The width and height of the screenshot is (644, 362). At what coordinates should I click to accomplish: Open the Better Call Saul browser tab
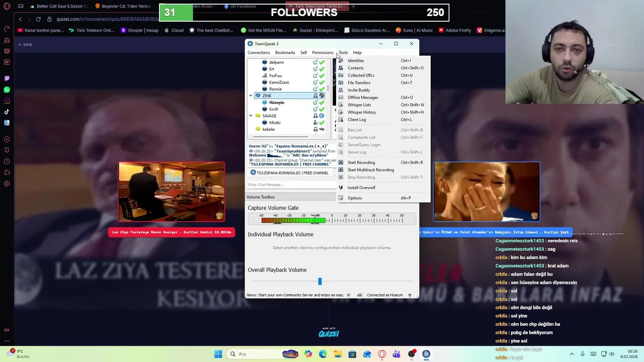tap(59, 7)
